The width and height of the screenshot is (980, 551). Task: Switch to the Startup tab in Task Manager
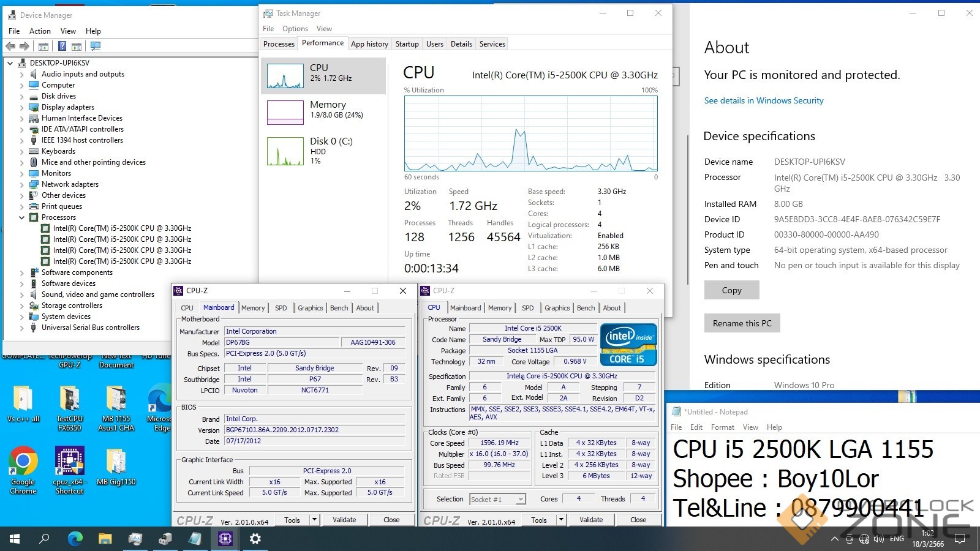click(407, 44)
